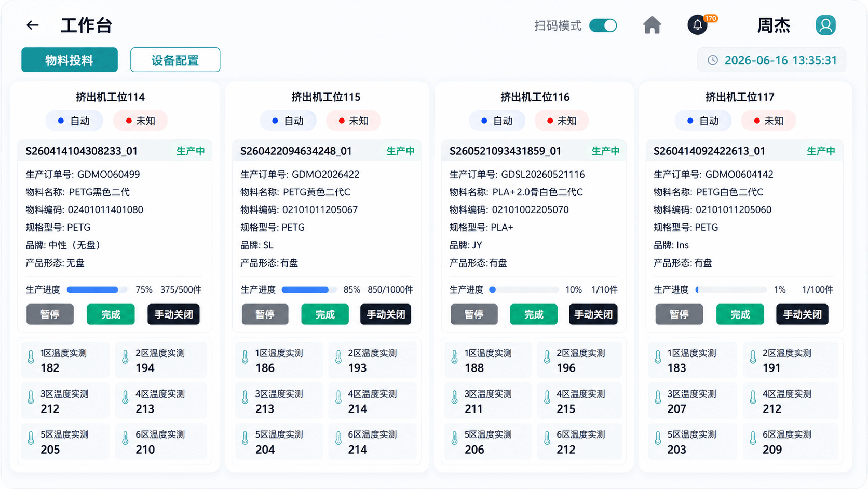This screenshot has width=868, height=489.
Task: Click the 75% progress bar on 工位114
Action: (x=98, y=289)
